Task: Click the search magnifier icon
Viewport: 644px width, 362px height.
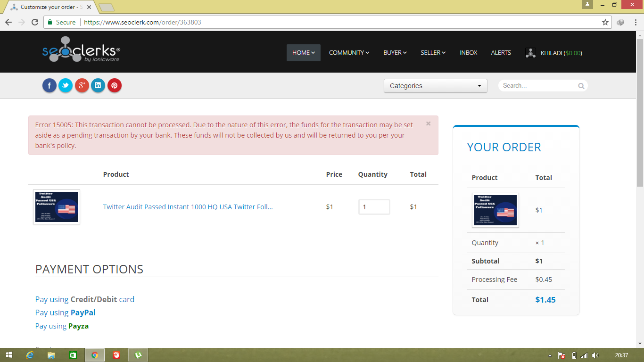Action: pos(581,86)
